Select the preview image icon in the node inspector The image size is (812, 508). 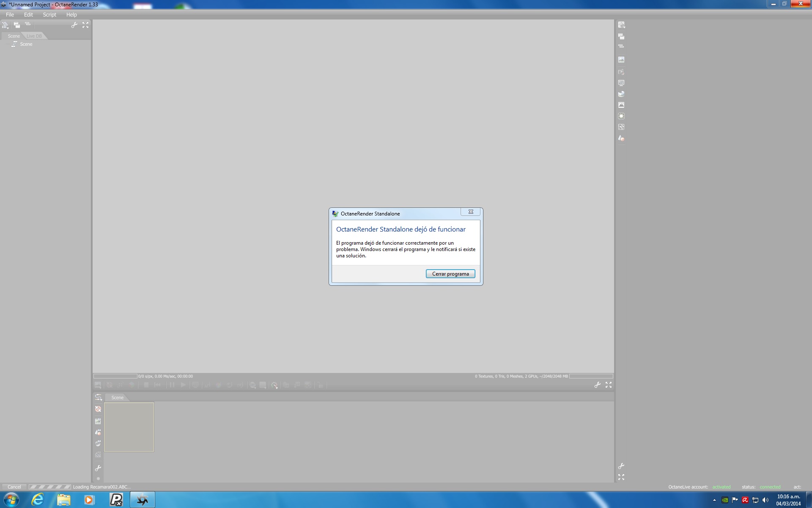[621, 60]
